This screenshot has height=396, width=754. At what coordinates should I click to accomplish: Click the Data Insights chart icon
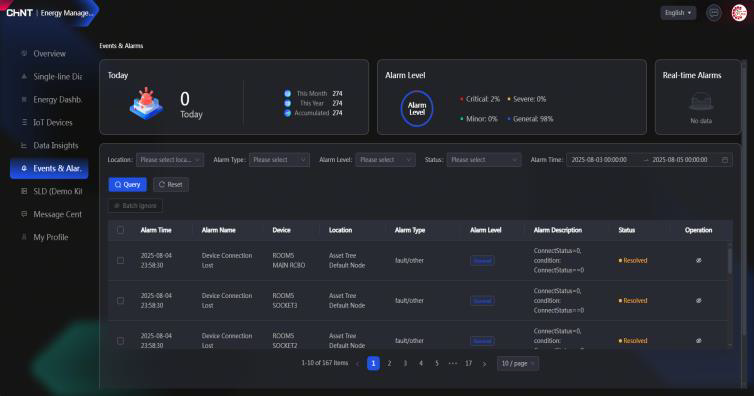(24, 145)
